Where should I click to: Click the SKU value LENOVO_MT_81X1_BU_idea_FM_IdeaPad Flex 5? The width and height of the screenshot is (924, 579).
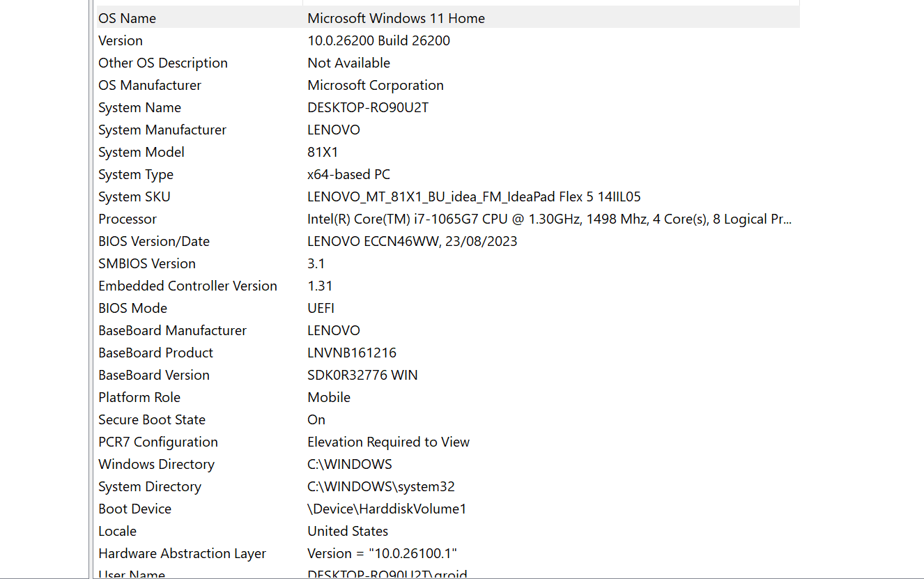[474, 196]
